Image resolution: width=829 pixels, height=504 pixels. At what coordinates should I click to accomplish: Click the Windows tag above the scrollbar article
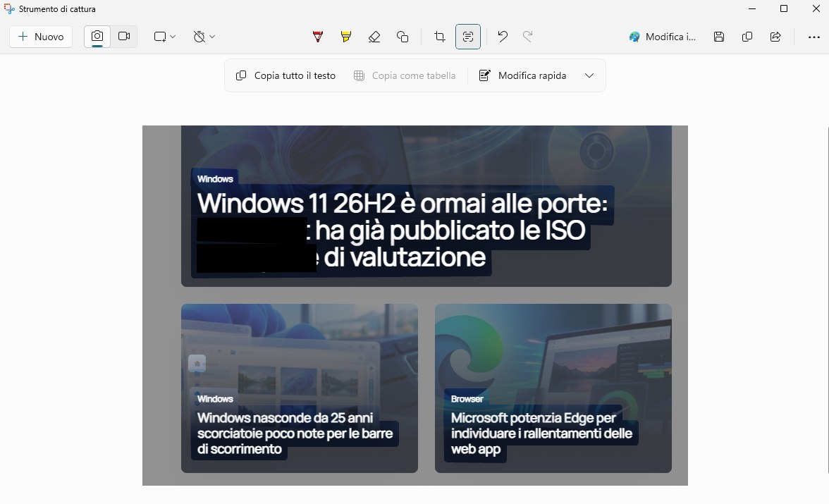click(215, 399)
